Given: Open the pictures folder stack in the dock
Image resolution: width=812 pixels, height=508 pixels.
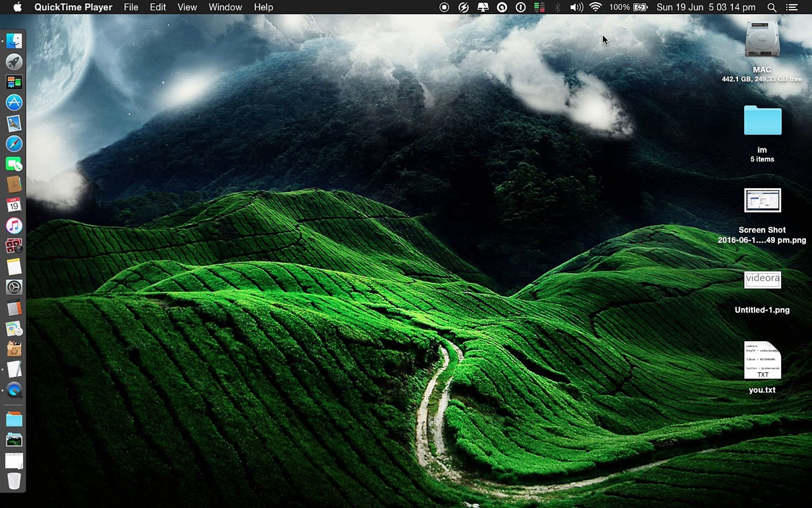Looking at the screenshot, I should [14, 440].
